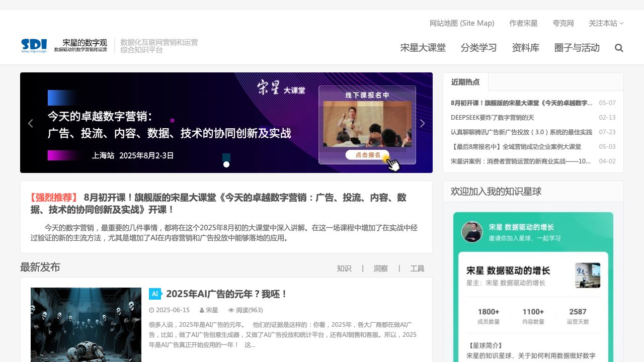644x362 pixels.
Task: Click the search magnifier icon
Action: tap(619, 48)
